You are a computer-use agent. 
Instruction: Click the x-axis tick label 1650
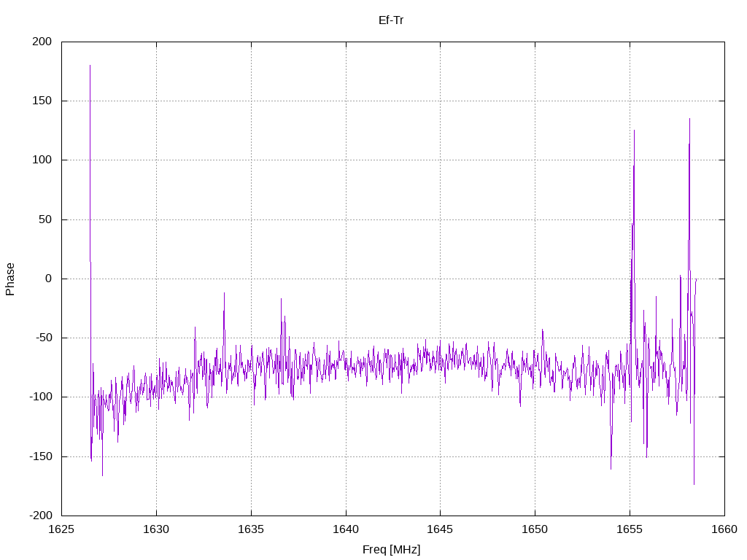535,529
